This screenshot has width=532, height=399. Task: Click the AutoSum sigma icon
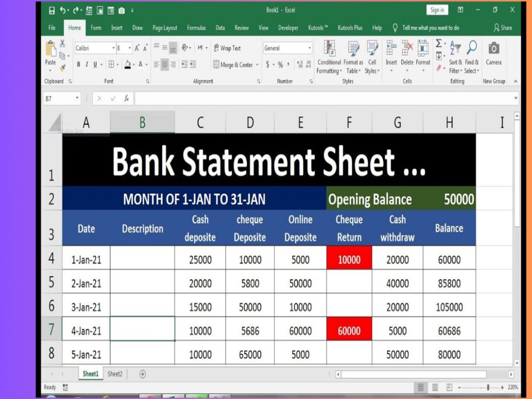(439, 44)
